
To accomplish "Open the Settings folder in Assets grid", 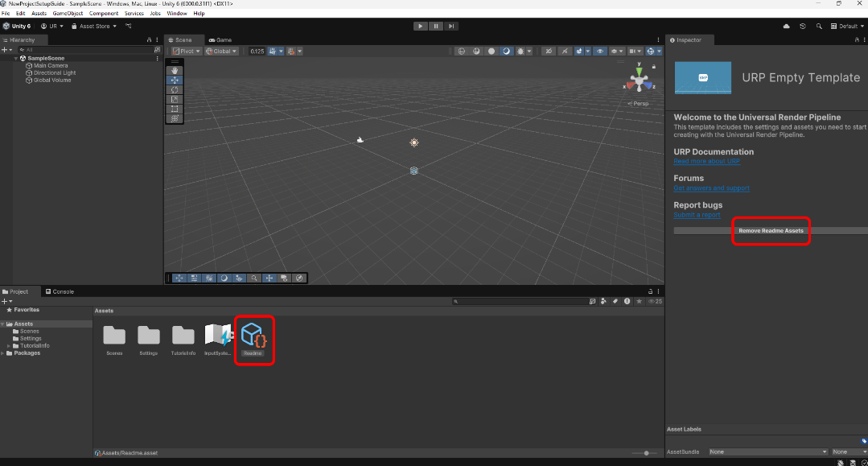I will coord(148,336).
